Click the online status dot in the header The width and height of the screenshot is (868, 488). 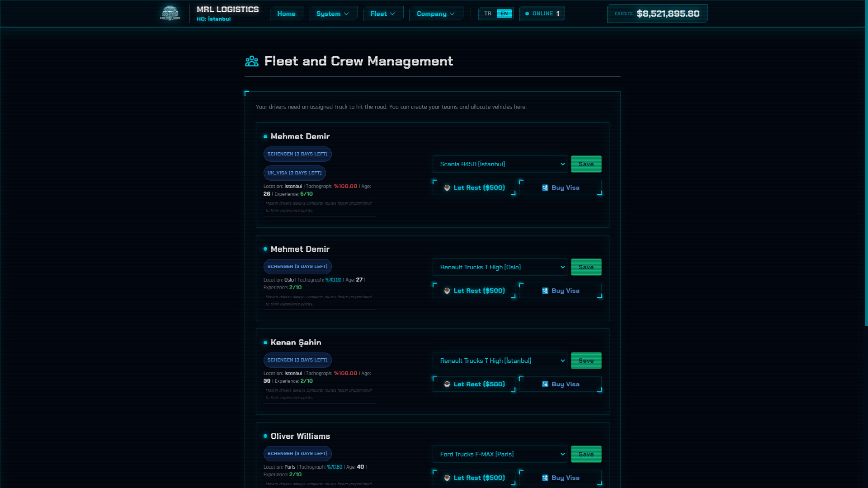(x=527, y=13)
